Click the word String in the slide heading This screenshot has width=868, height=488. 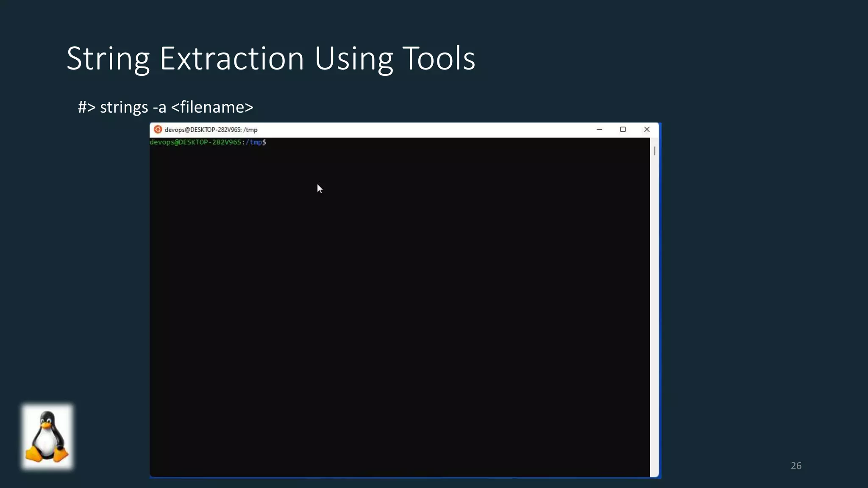[x=108, y=58]
